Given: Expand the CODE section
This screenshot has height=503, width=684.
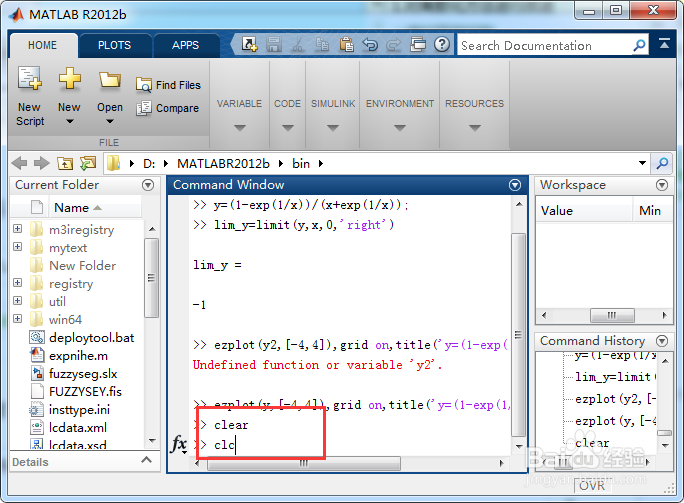Looking at the screenshot, I should (x=287, y=128).
